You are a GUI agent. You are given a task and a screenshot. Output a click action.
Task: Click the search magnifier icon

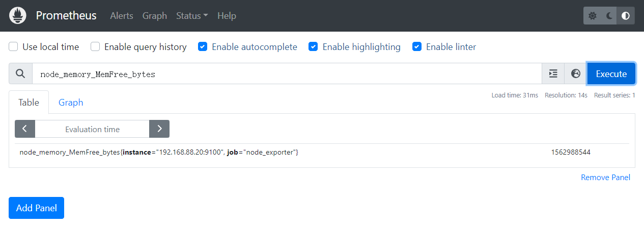20,73
